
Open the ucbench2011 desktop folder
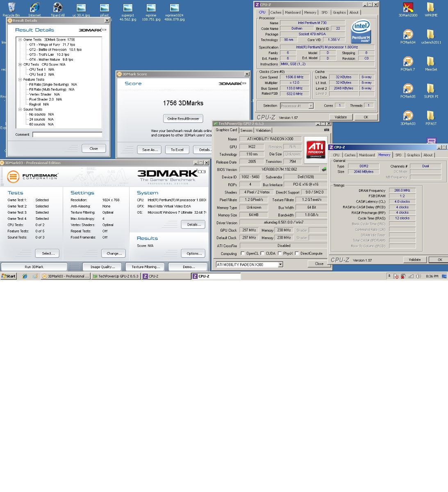[x=430, y=36]
